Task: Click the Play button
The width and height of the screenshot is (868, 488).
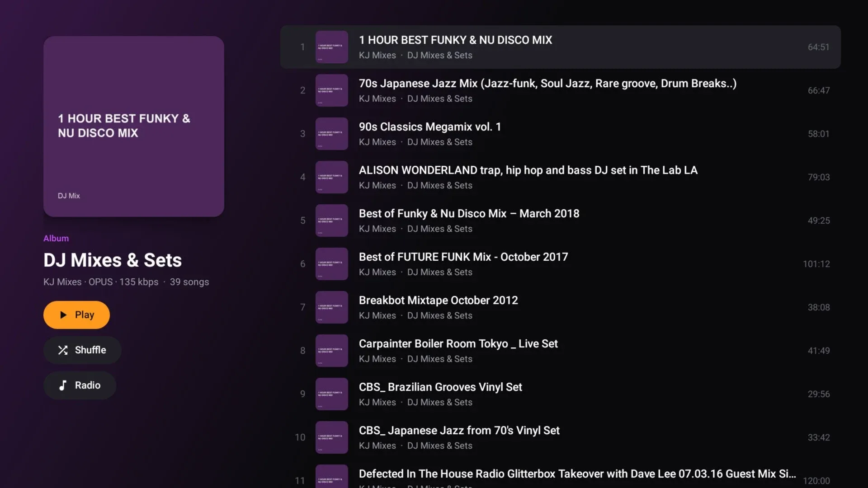Action: (x=76, y=315)
